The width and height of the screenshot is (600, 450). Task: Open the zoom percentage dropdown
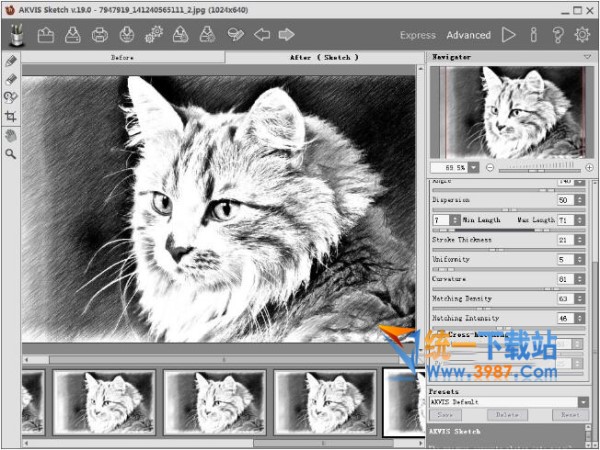pos(473,168)
